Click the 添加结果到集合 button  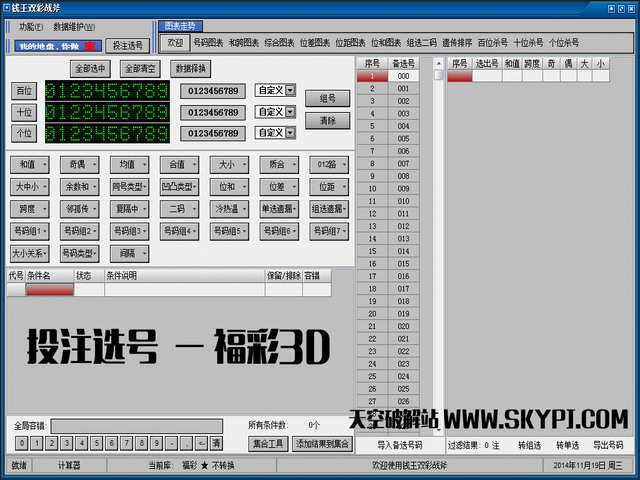[322, 443]
